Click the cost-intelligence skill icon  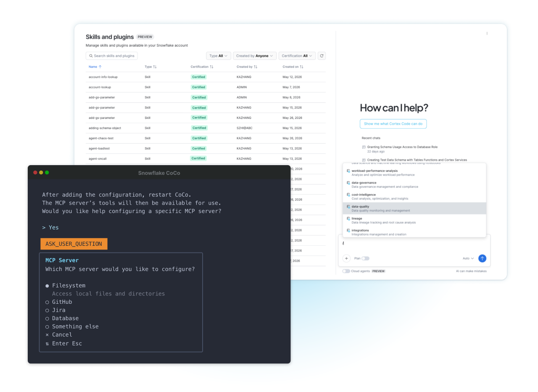(348, 195)
